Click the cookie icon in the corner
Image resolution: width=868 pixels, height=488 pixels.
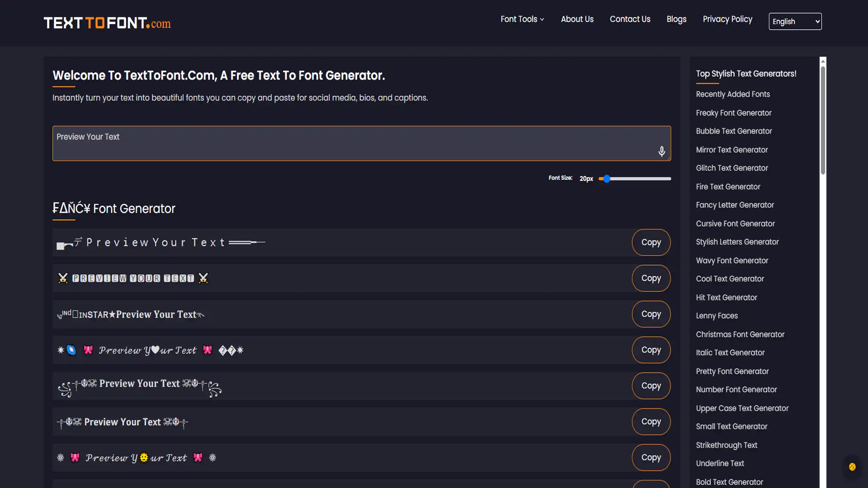coord(852,467)
